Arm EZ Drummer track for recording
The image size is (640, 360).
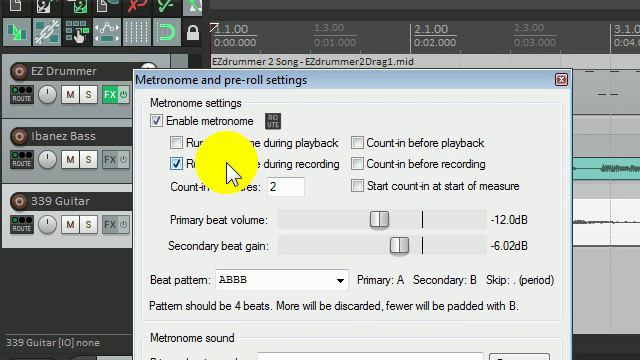pos(19,71)
